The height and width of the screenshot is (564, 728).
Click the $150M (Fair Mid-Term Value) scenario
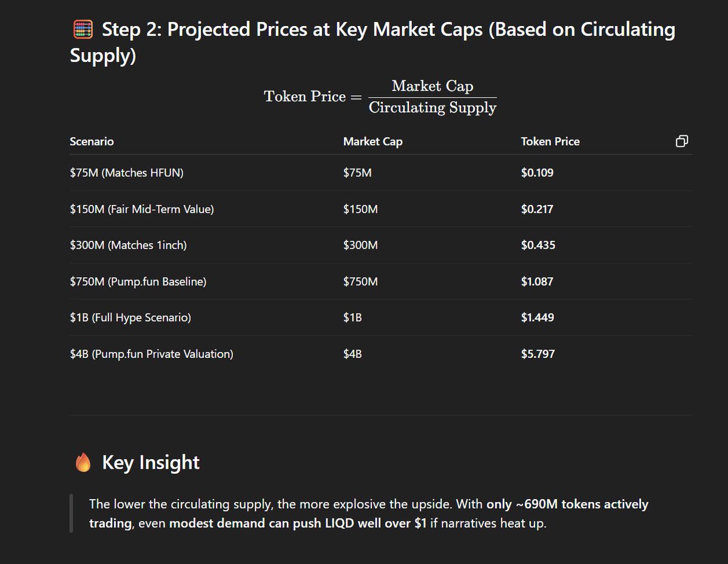tap(142, 209)
